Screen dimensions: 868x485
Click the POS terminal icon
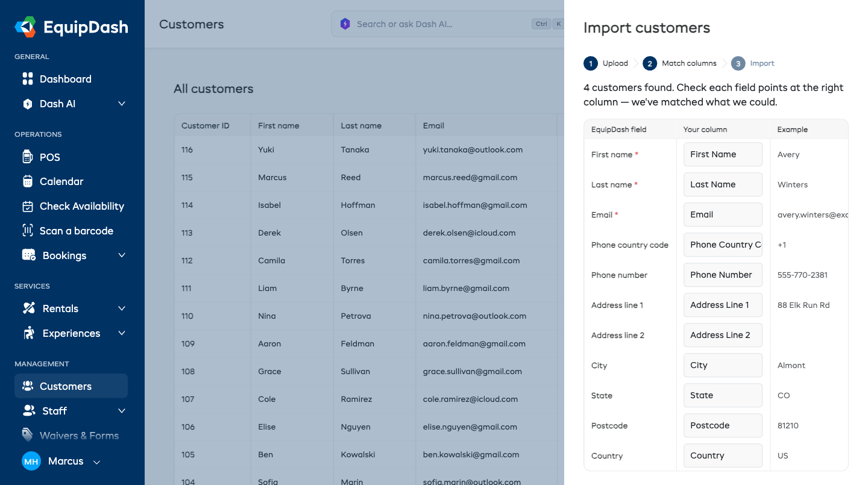27,157
